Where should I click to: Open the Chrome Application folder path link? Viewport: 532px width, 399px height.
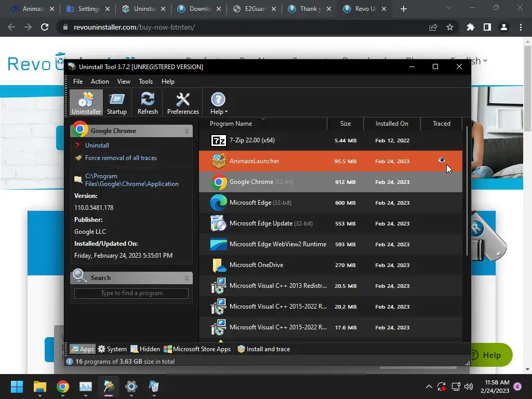click(131, 180)
